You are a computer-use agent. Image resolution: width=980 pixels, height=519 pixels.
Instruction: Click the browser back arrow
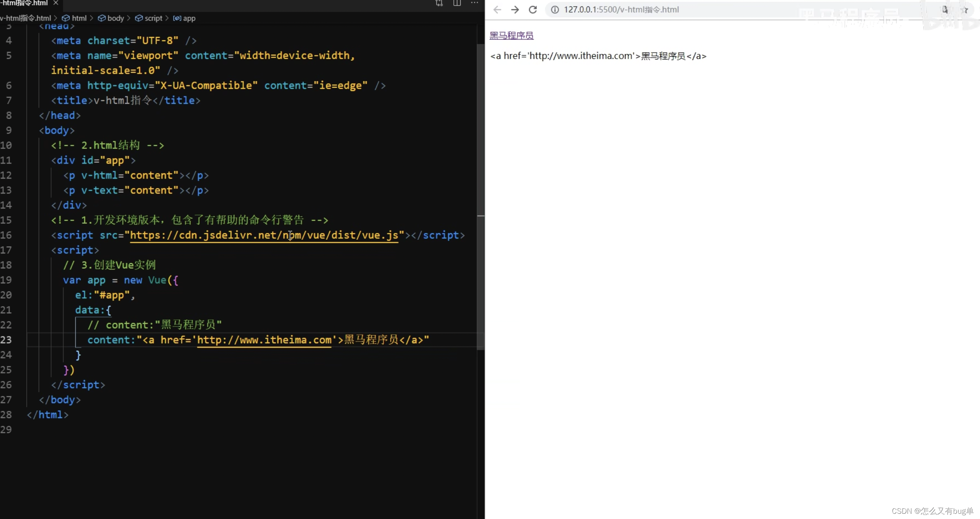coord(497,10)
